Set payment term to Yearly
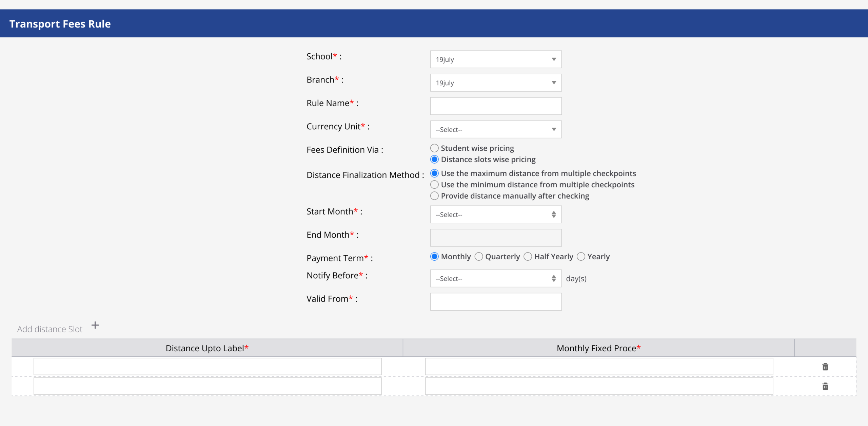868x426 pixels. (x=581, y=257)
